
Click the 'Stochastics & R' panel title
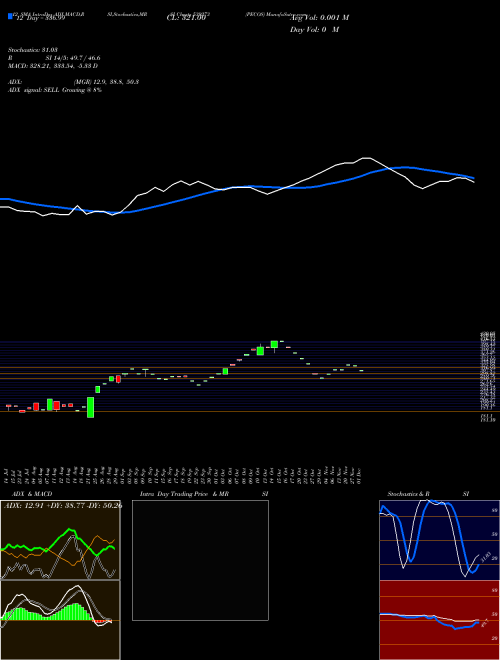[409, 494]
